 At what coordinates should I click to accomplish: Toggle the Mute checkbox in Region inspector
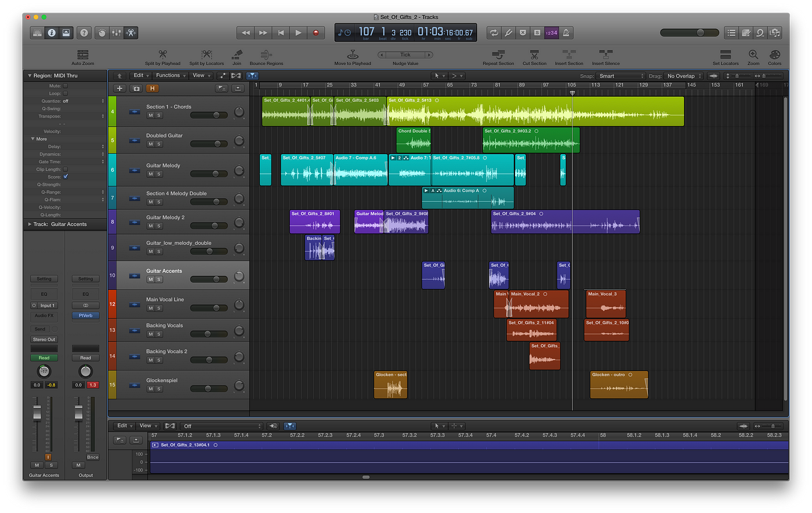[65, 86]
